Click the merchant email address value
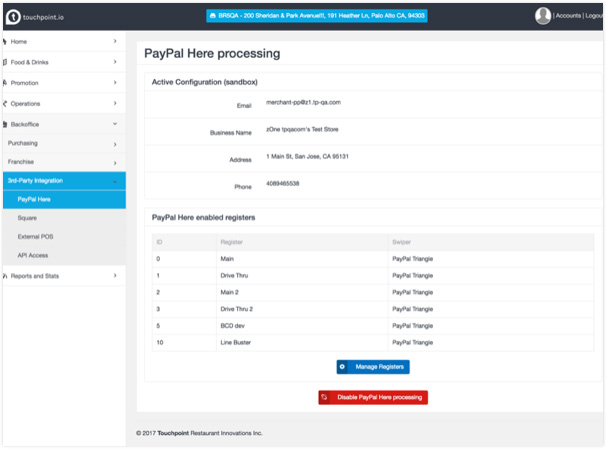Viewport: 606px width, 449px height. [303, 102]
